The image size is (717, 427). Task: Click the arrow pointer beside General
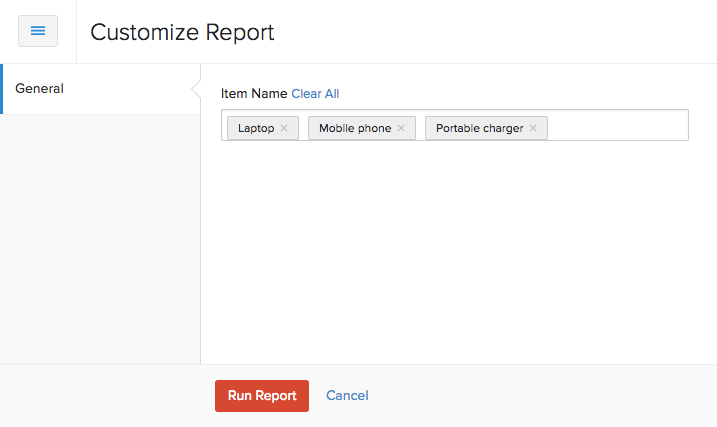[196, 89]
